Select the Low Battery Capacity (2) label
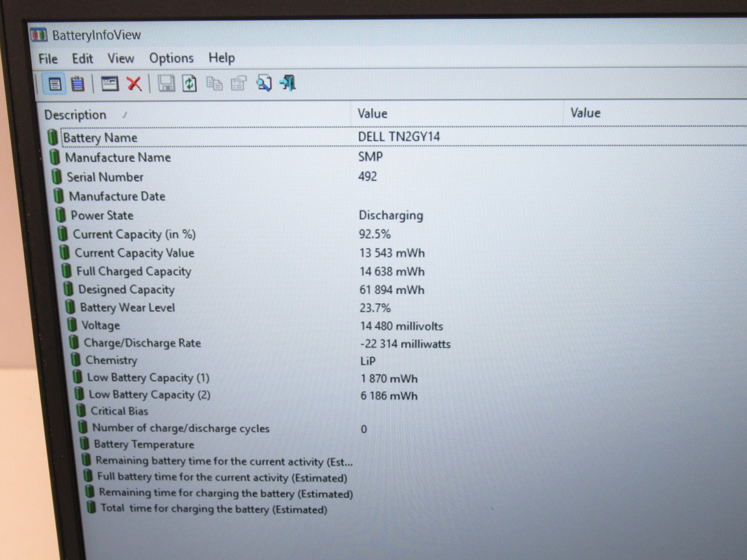Viewport: 747px width, 560px height. coord(150,395)
